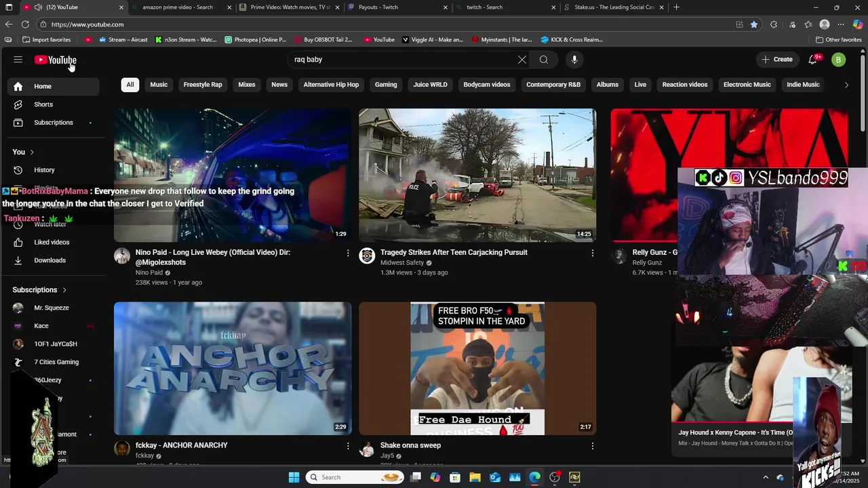Screen dimensions: 868x488
Task: Open OBS Studio from taskbar
Action: 555,477
